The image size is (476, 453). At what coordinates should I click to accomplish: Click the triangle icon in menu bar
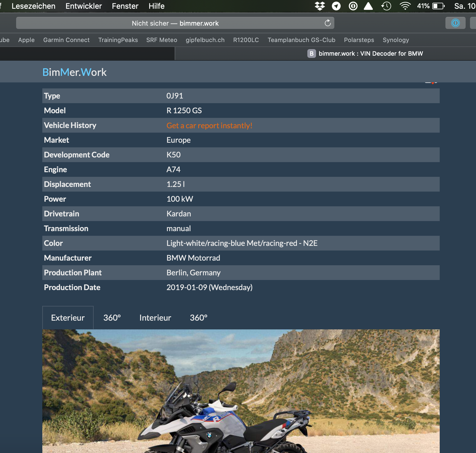368,6
